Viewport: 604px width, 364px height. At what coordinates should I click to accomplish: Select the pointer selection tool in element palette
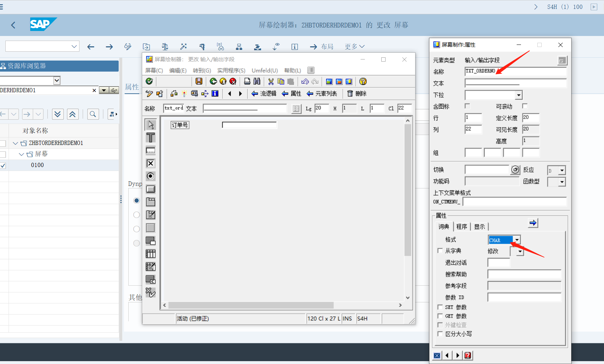[151, 125]
